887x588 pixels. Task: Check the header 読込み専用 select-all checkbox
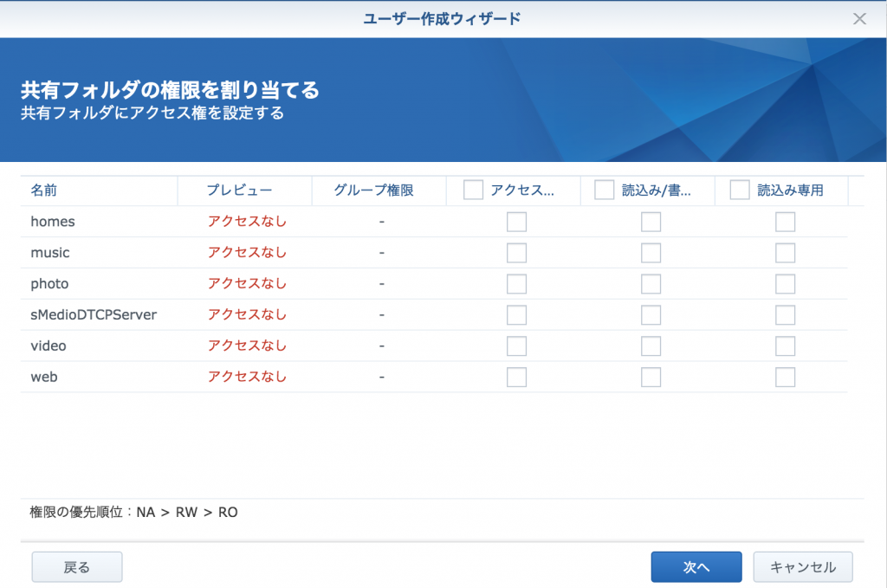click(740, 190)
